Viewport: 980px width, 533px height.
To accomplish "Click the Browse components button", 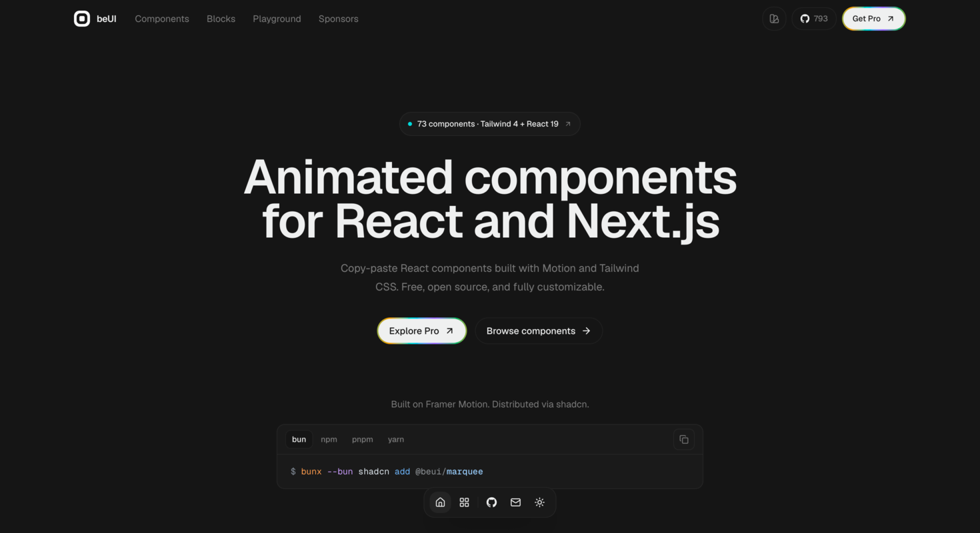I will pyautogui.click(x=539, y=331).
